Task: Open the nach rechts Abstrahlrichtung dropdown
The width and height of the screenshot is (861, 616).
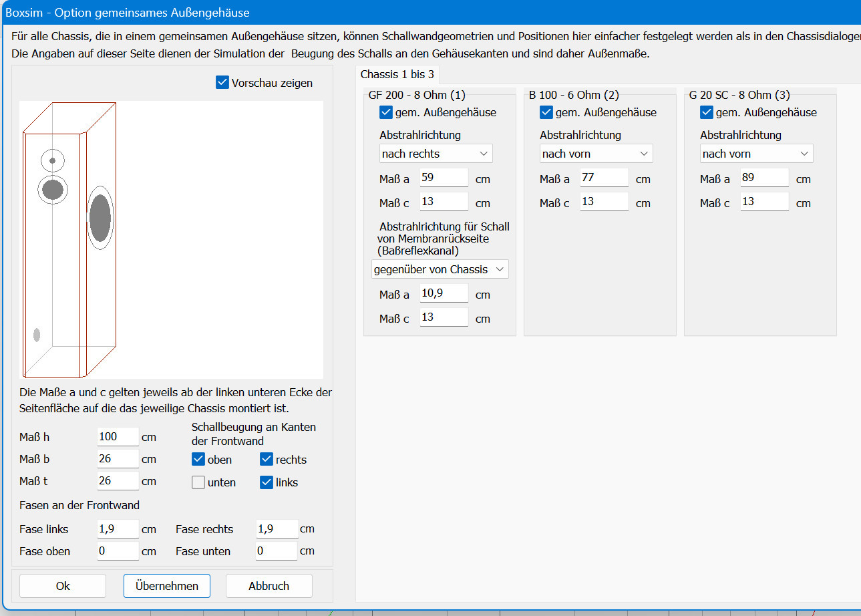Action: pos(436,154)
